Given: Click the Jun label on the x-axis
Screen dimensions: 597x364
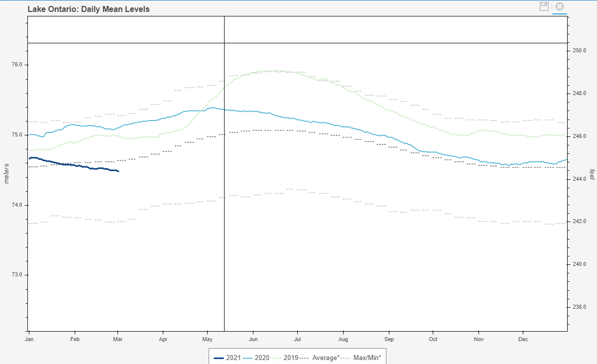Looking at the screenshot, I should [x=253, y=339].
